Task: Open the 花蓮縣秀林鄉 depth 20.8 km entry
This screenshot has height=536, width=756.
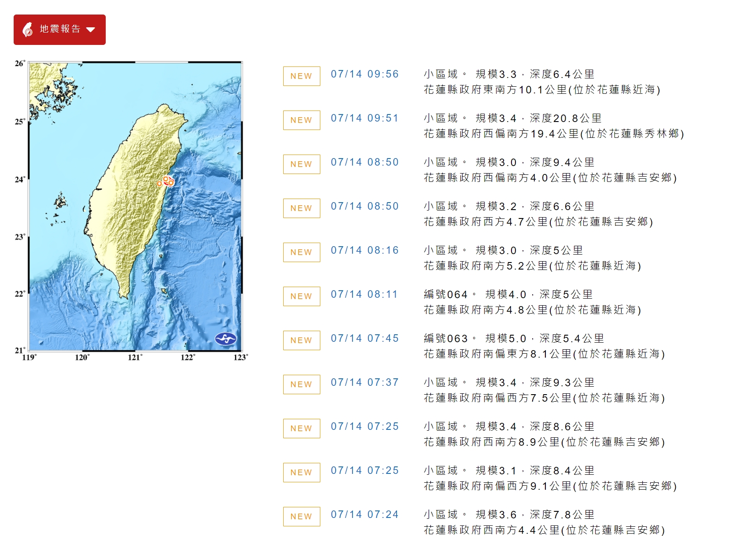Action: click(x=554, y=126)
